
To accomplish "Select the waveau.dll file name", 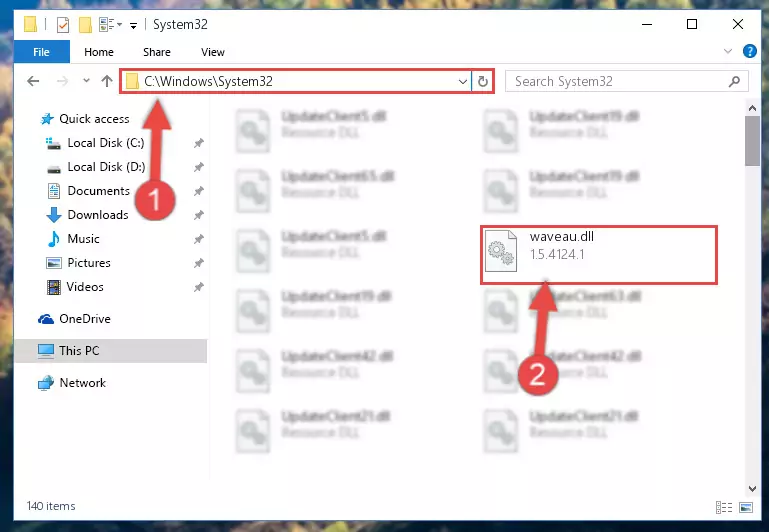I will tap(562, 237).
